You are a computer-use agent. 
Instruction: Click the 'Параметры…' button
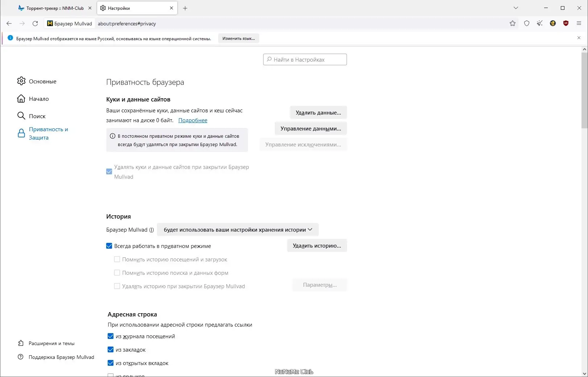click(320, 285)
